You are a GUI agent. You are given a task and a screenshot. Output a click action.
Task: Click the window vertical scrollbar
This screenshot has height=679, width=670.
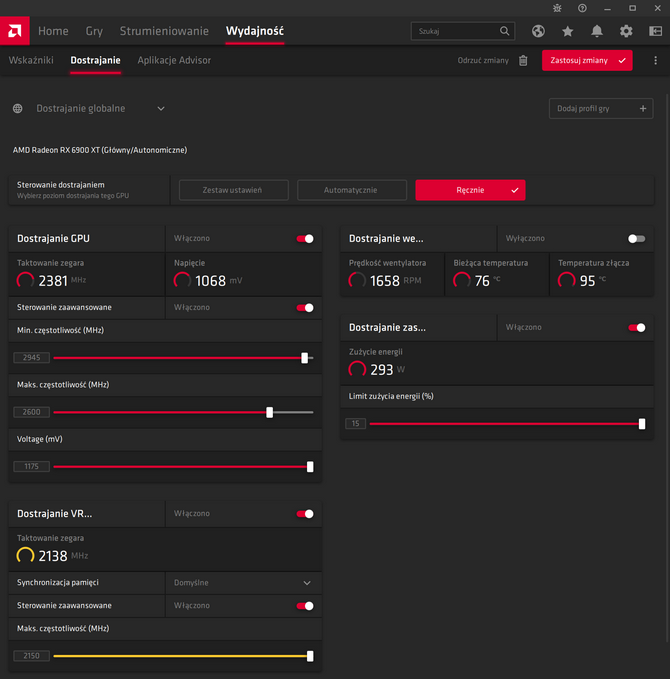667,368
